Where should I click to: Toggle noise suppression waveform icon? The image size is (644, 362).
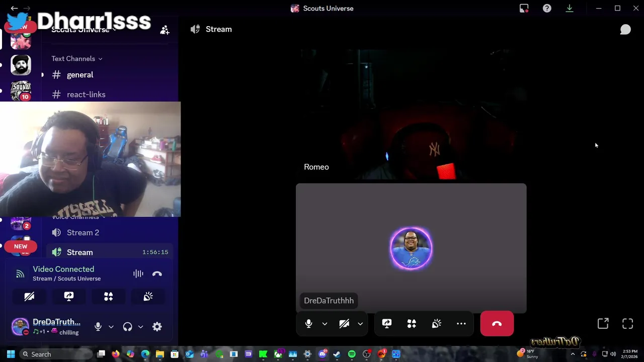pos(138,274)
